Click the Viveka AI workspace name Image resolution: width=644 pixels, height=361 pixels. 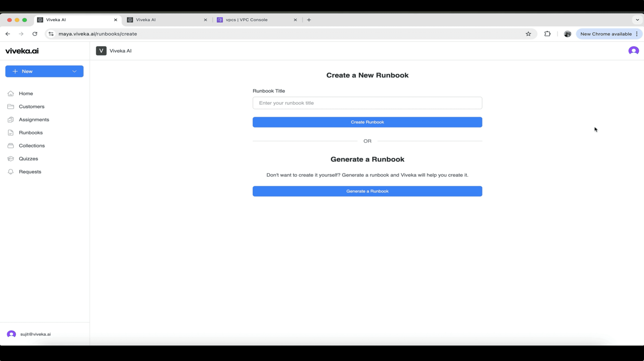pyautogui.click(x=120, y=51)
